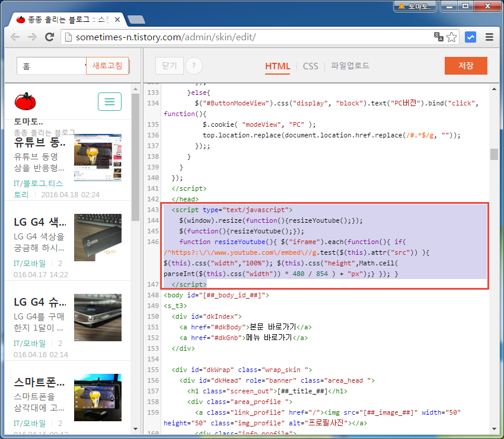Click the 새로고침 button
The height and width of the screenshot is (439, 504).
click(107, 66)
